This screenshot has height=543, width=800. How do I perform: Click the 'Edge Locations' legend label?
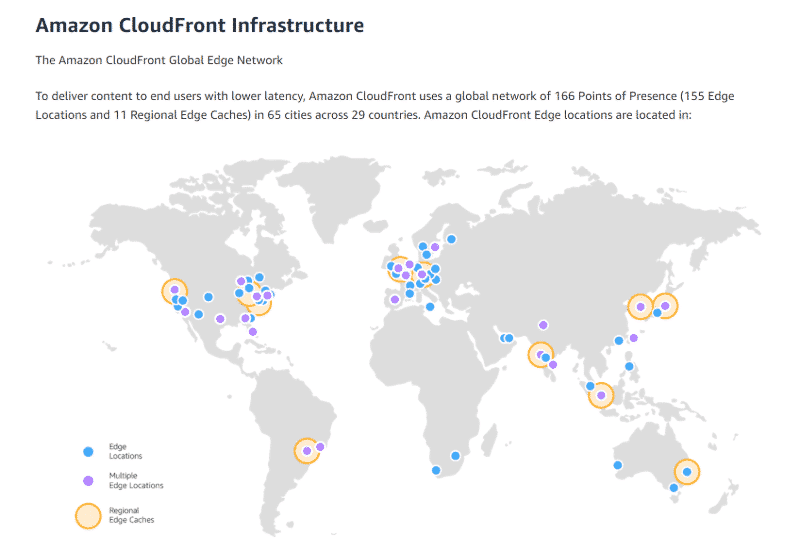[x=125, y=451]
